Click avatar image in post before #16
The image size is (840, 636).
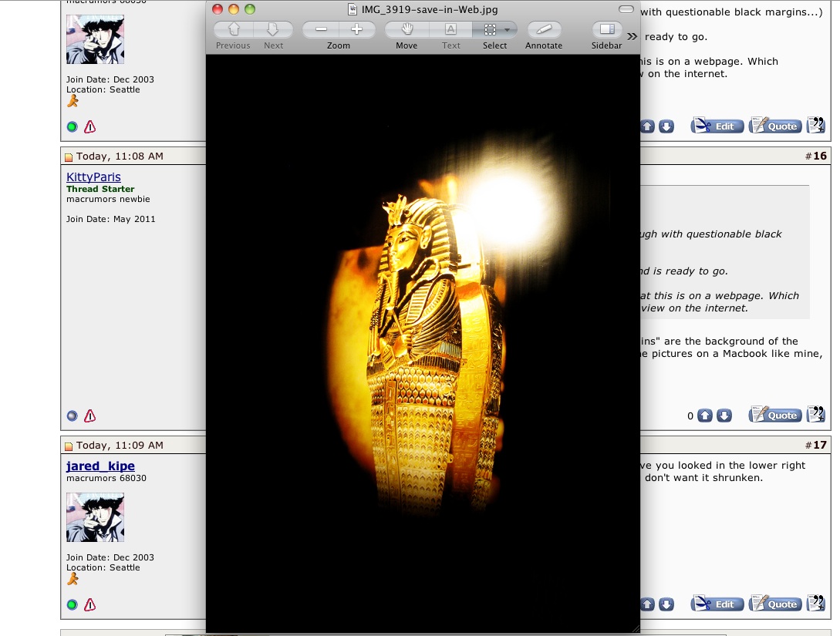[96, 39]
